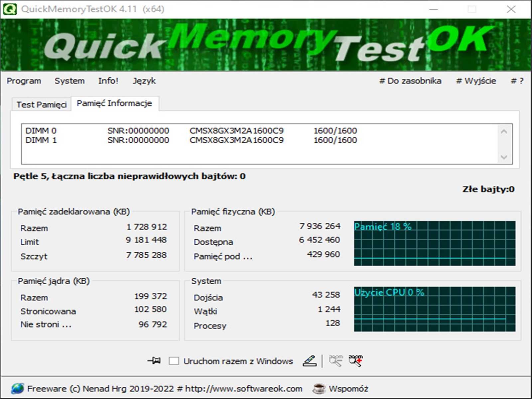Click # Do zasobnika to minimize to tray
Image resolution: width=532 pixels, height=399 pixels.
410,81
